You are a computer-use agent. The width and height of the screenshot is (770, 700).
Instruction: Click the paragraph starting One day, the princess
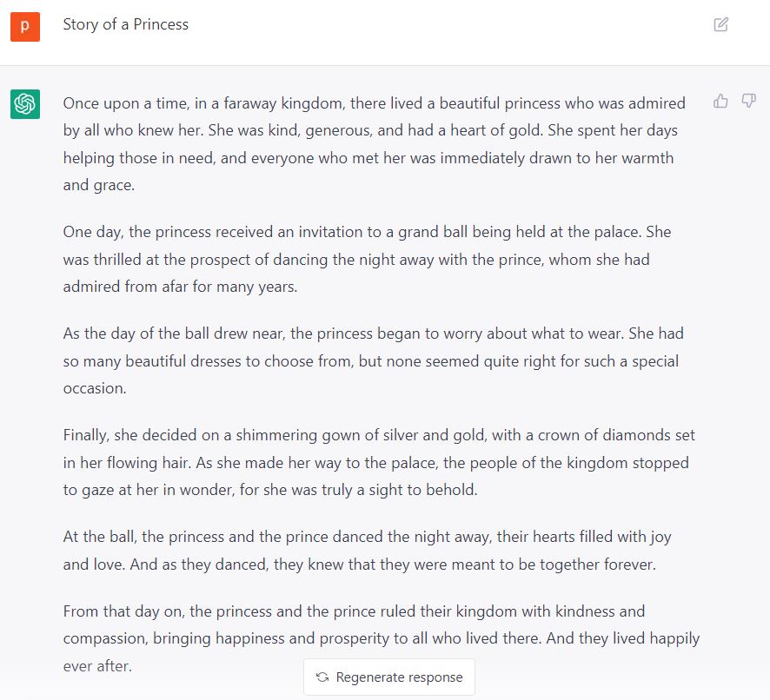point(365,259)
